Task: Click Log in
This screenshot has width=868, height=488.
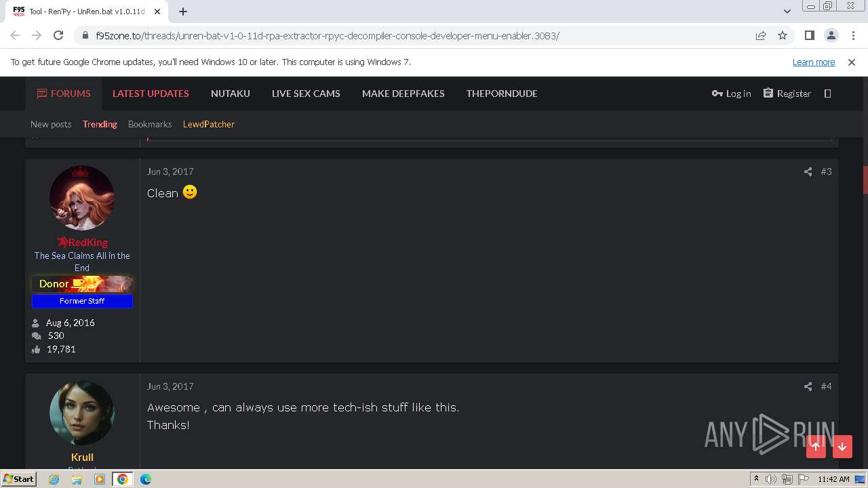Action: (731, 94)
